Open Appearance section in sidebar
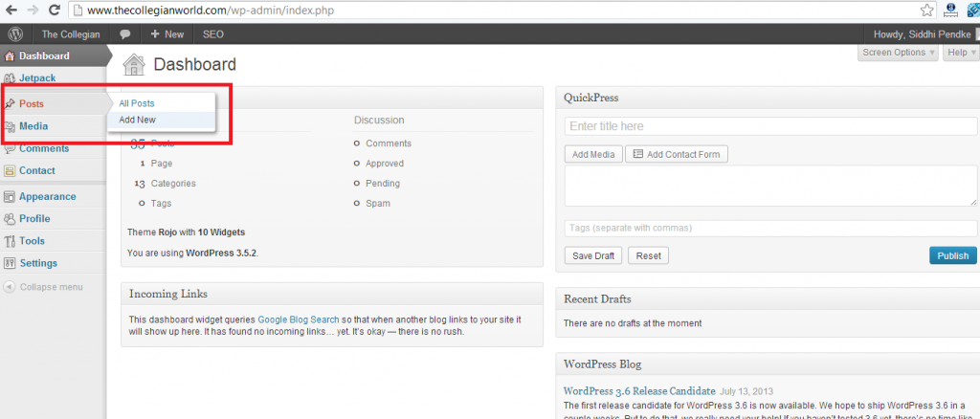The image size is (980, 419). coord(48,197)
